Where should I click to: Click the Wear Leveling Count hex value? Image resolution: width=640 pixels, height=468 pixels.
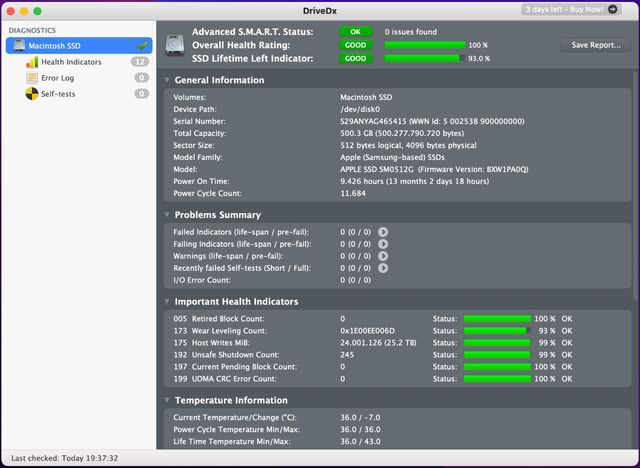[x=367, y=331]
